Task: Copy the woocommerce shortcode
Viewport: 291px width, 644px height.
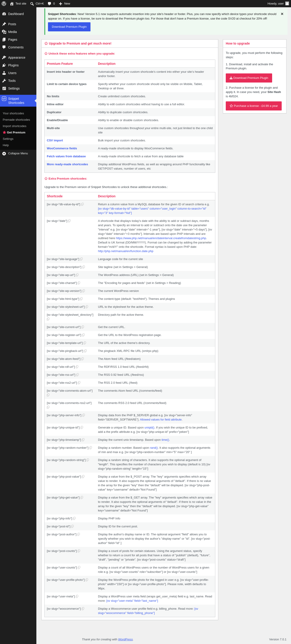Action: (83, 609)
